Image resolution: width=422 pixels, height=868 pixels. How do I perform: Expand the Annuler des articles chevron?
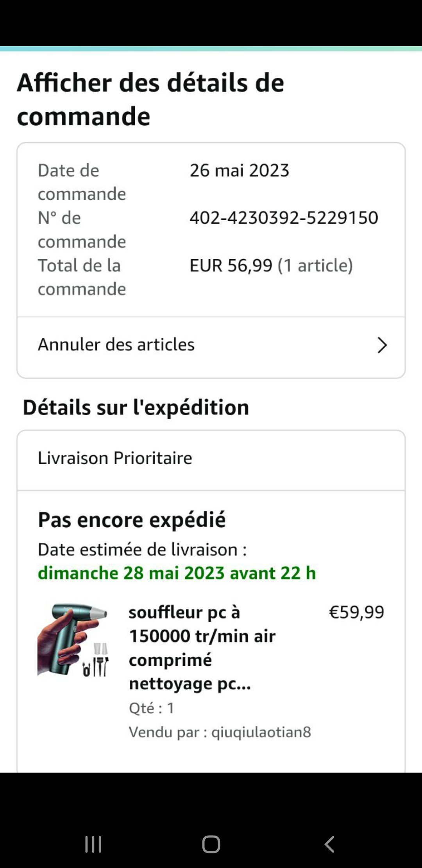(382, 345)
